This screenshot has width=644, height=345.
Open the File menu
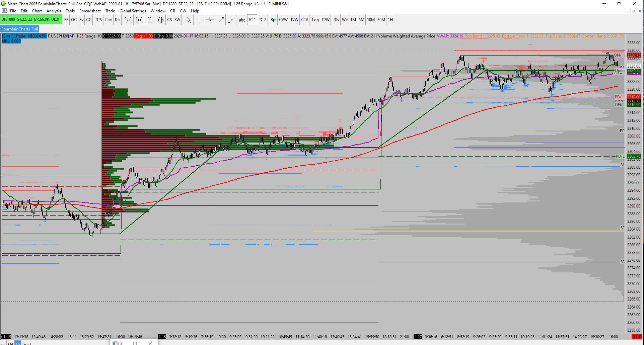[x=13, y=11]
